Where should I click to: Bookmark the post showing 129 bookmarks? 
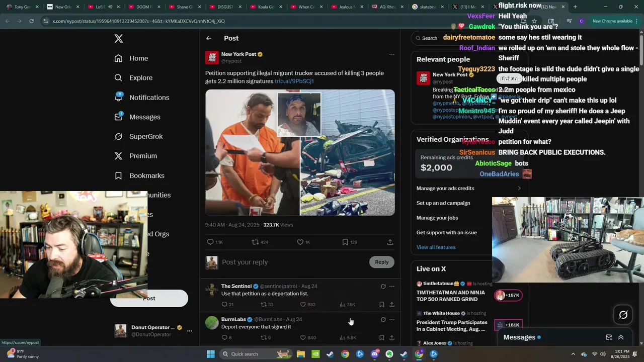(350, 242)
